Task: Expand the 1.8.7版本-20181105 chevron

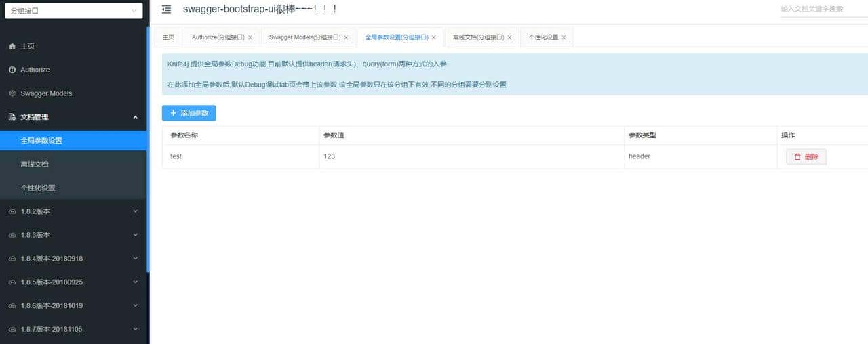Action: tap(135, 330)
